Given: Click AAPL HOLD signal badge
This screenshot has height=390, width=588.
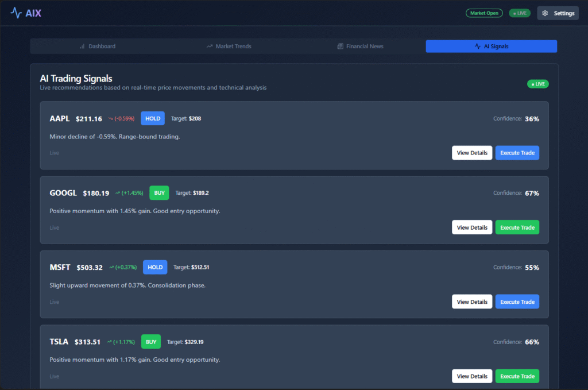Looking at the screenshot, I should [x=153, y=118].
